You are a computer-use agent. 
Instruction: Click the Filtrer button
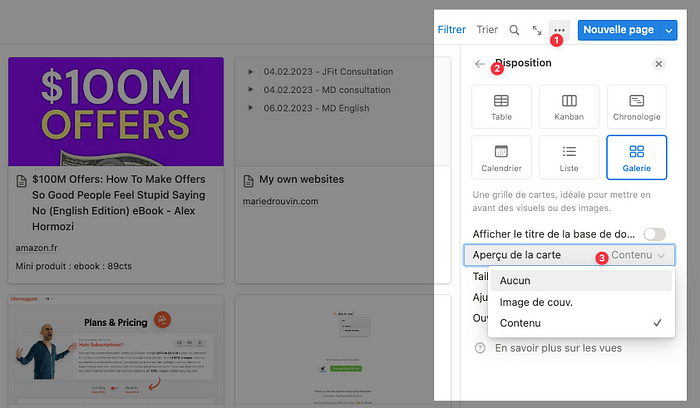point(451,30)
